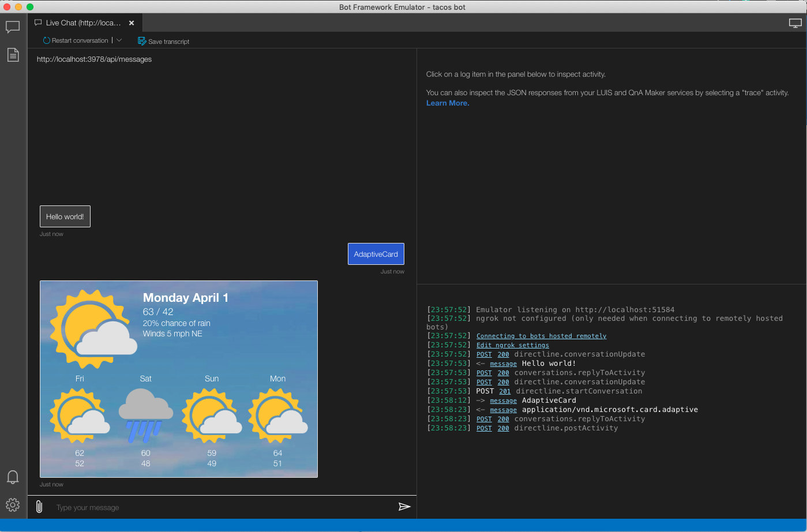Click the Sat day label in forecast
The image size is (807, 532).
(x=146, y=379)
